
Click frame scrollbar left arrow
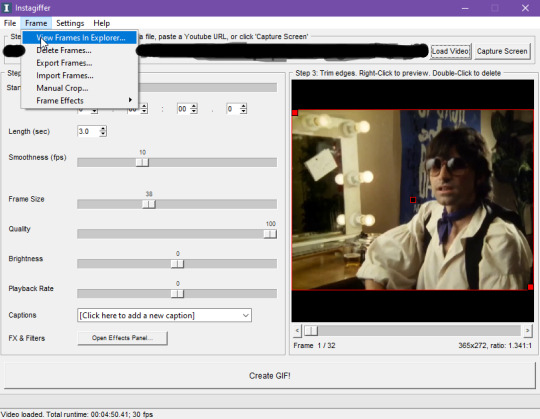coord(298,331)
